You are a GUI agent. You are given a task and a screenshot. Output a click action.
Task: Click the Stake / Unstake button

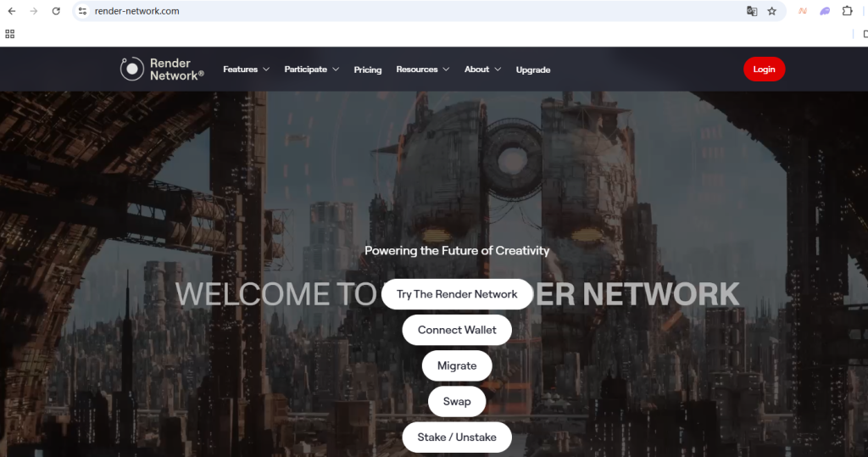pos(457,437)
